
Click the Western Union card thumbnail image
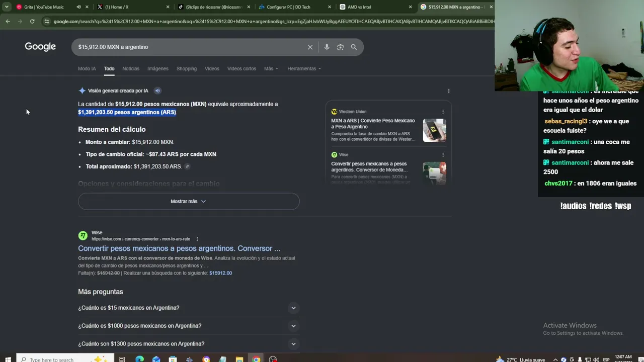pos(434,130)
